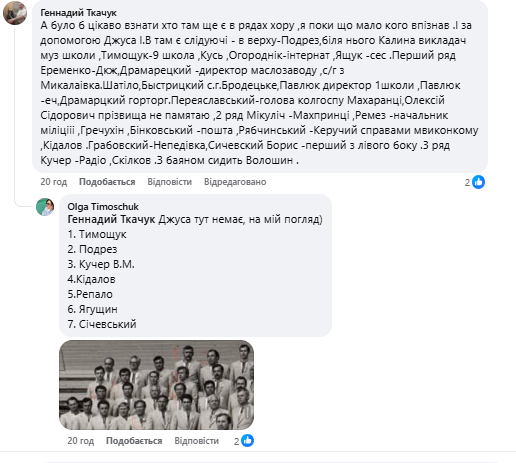View like reactions icon on Геннадий's comment
The height and width of the screenshot is (463, 516).
pyautogui.click(x=479, y=182)
